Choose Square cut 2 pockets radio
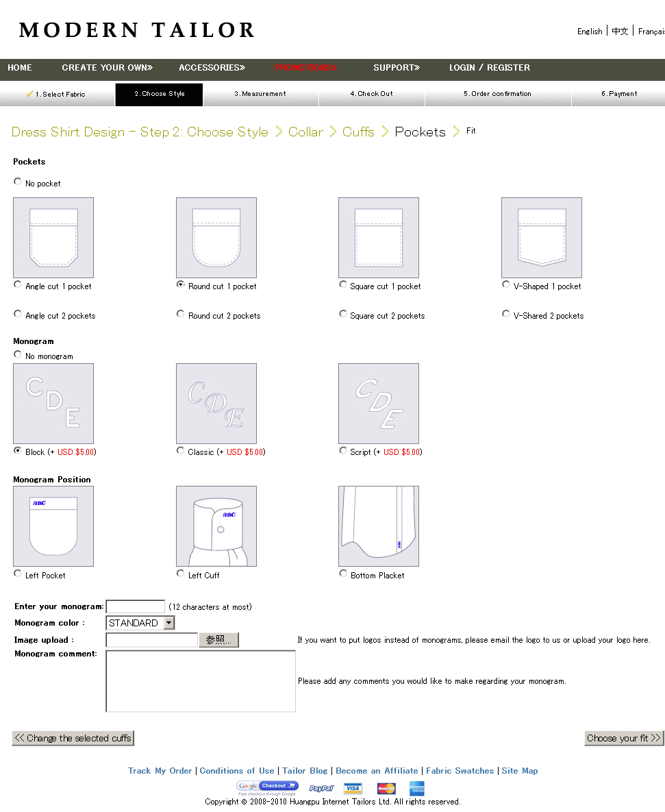Screen dimensions: 665x812 343,314
